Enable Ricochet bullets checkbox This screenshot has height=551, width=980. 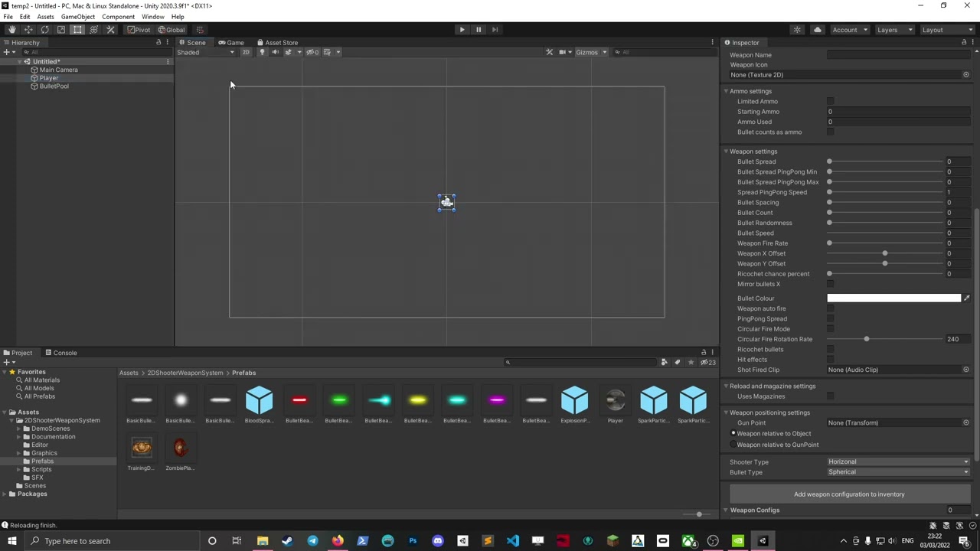831,350
